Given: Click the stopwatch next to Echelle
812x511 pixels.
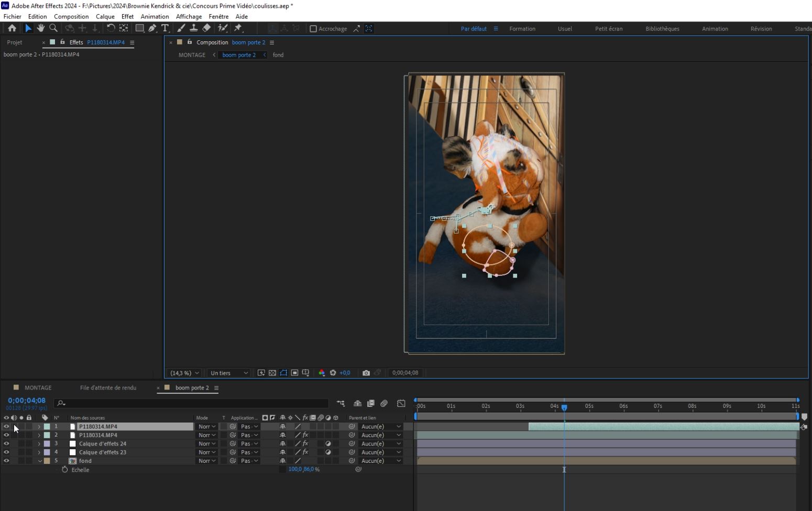Looking at the screenshot, I should pyautogui.click(x=65, y=470).
